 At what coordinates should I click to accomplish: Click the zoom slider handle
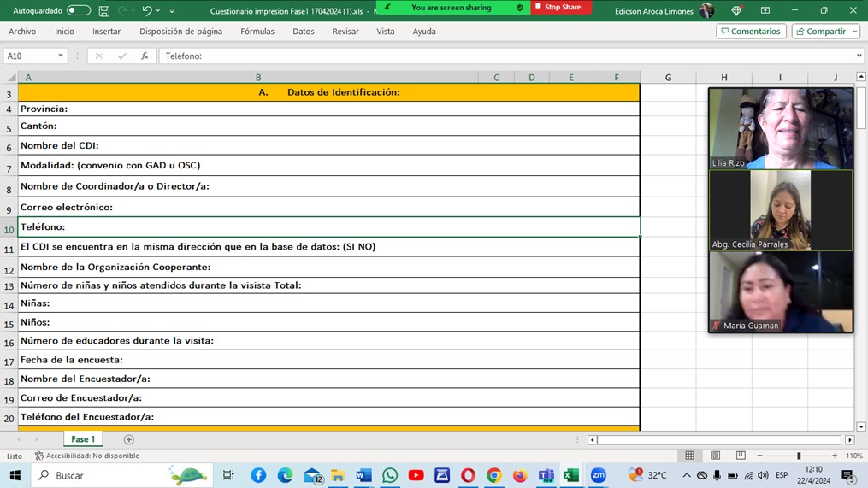[799, 456]
